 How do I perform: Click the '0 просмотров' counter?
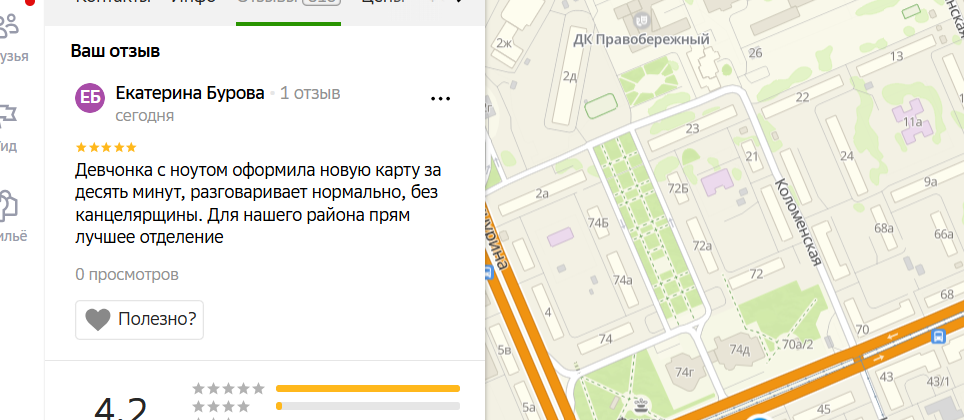(x=127, y=274)
